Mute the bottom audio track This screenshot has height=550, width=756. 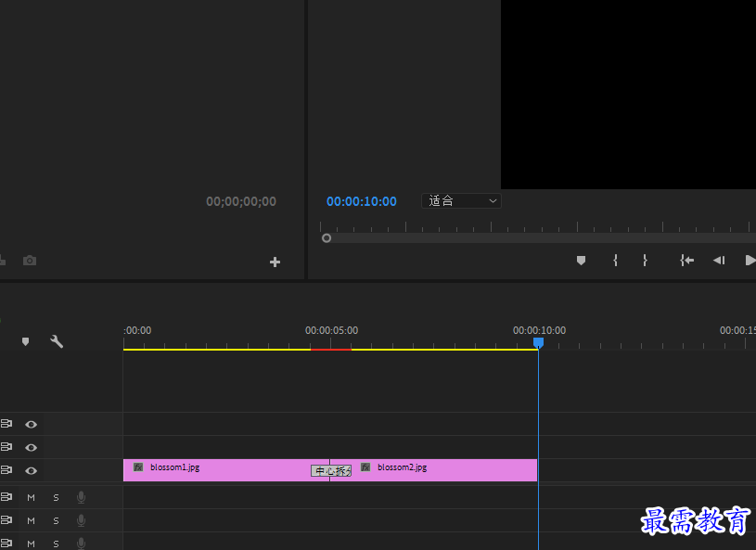pos(31,544)
